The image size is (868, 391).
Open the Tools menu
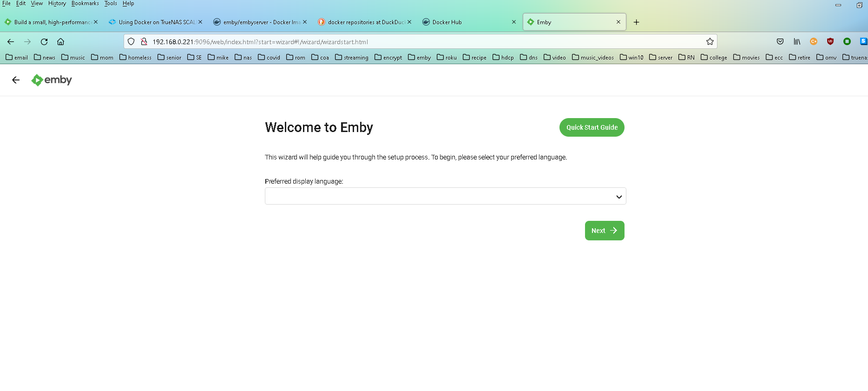point(111,3)
